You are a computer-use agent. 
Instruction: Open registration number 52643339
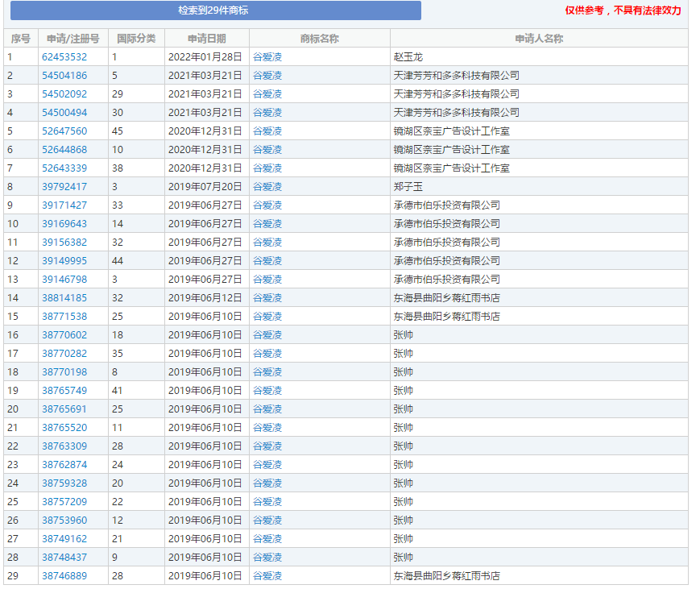coord(64,168)
